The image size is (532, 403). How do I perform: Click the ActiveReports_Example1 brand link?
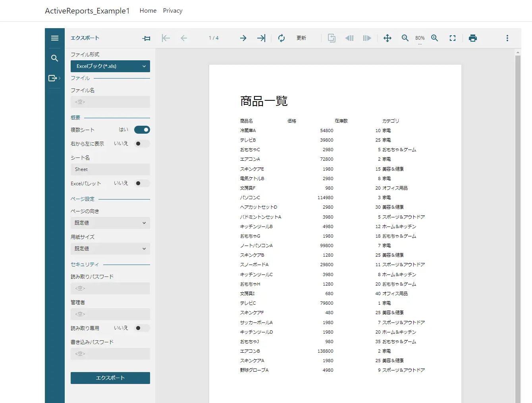tap(87, 11)
